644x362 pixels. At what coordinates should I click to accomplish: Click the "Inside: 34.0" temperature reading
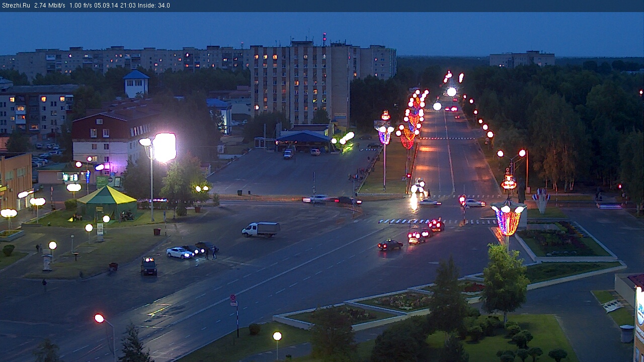(153, 6)
